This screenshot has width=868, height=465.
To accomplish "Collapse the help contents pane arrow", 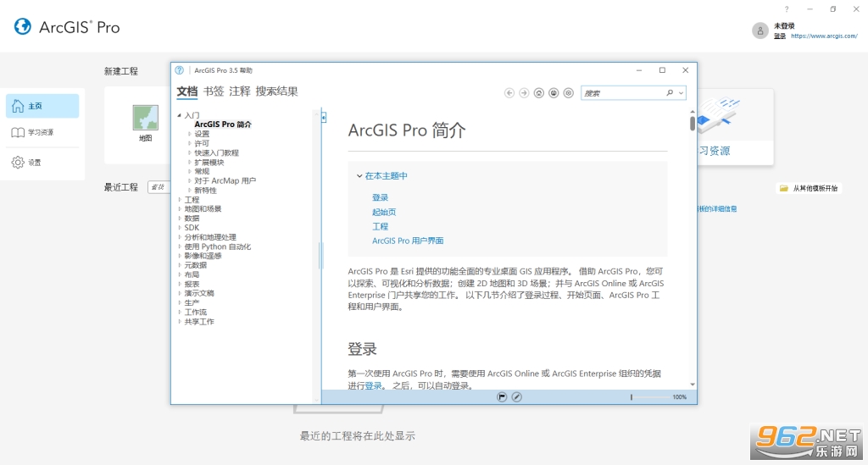I will (x=324, y=117).
